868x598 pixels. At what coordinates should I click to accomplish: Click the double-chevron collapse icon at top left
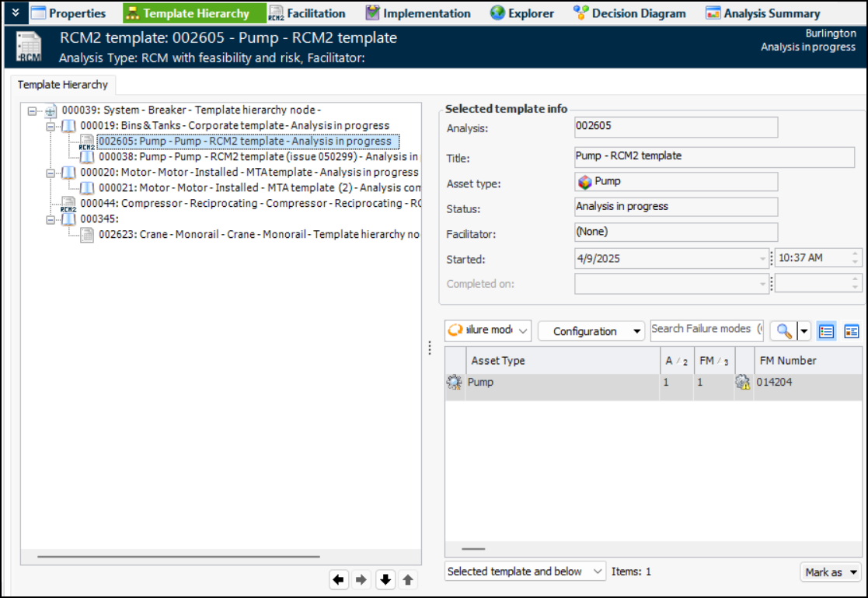(x=16, y=12)
